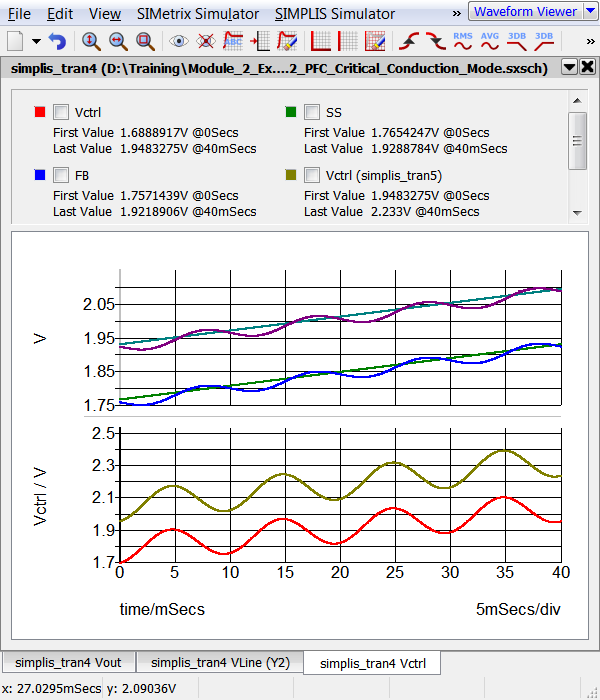
Task: Click the crossed-out eye hide curves icon
Action: tap(206, 41)
